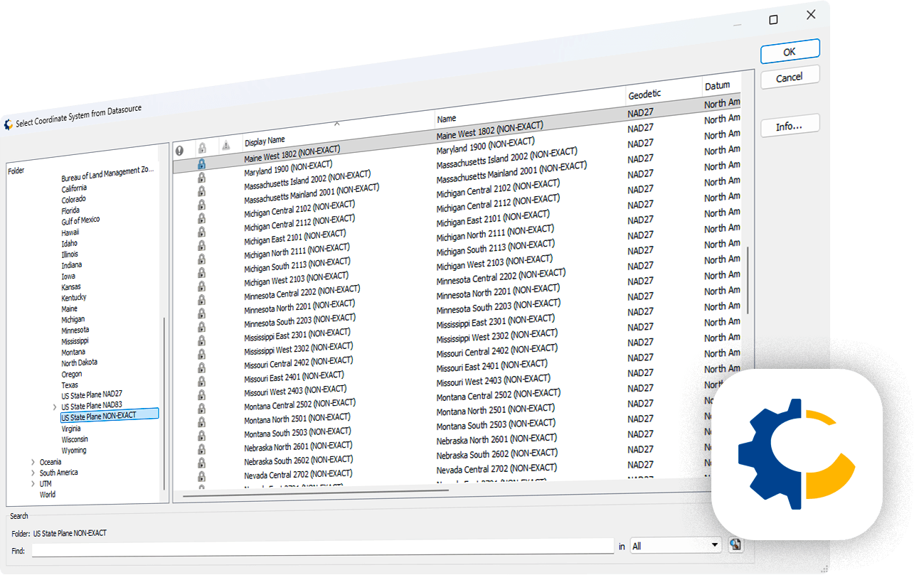Click the search datasource icon beside the All dropdown

[x=736, y=544]
